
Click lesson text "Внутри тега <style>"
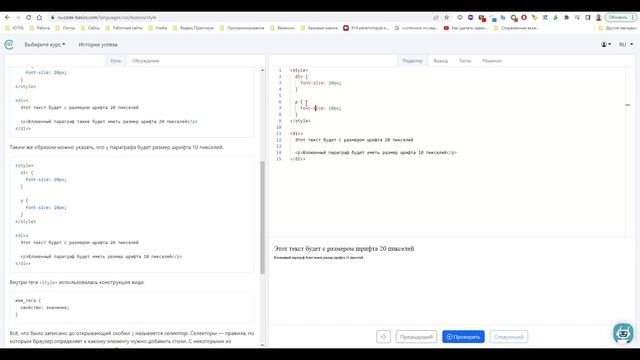(x=77, y=282)
